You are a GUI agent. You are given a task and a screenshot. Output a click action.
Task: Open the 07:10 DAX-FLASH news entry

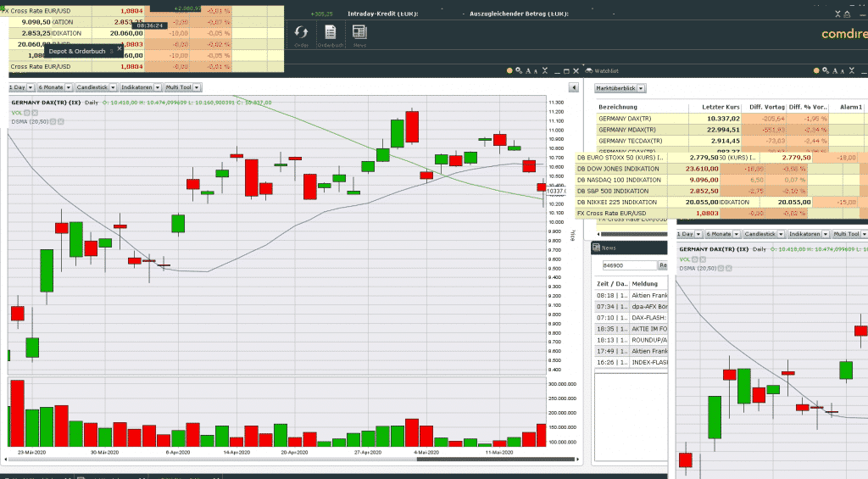coord(631,317)
